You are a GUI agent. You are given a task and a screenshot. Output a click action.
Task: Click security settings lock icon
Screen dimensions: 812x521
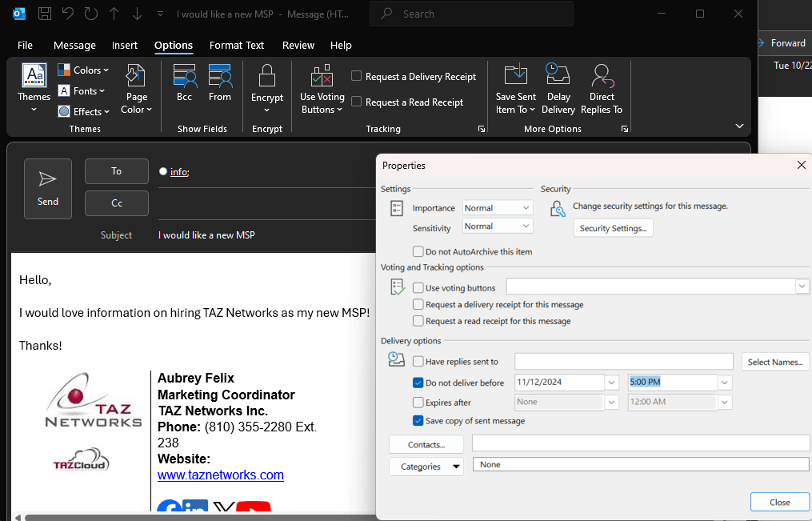point(558,209)
